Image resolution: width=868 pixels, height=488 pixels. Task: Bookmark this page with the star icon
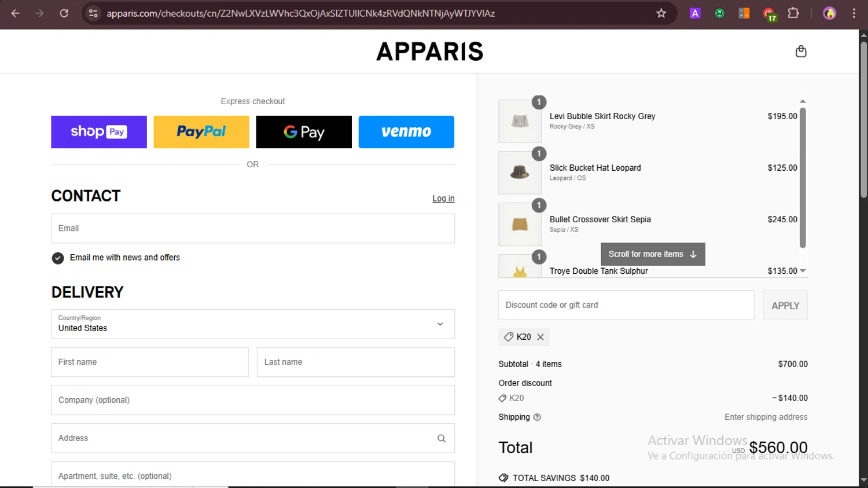tap(661, 13)
